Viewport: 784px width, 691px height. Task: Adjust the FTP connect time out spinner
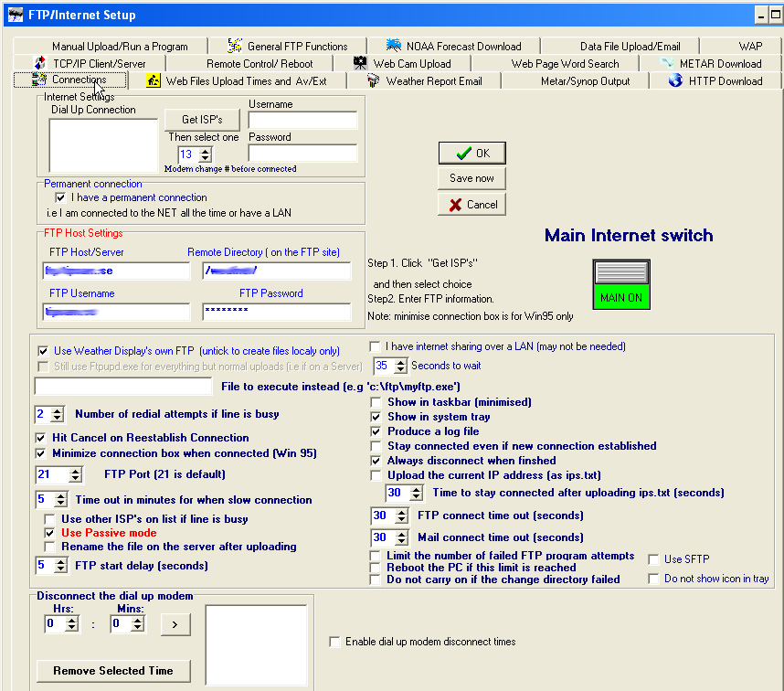[x=401, y=516]
